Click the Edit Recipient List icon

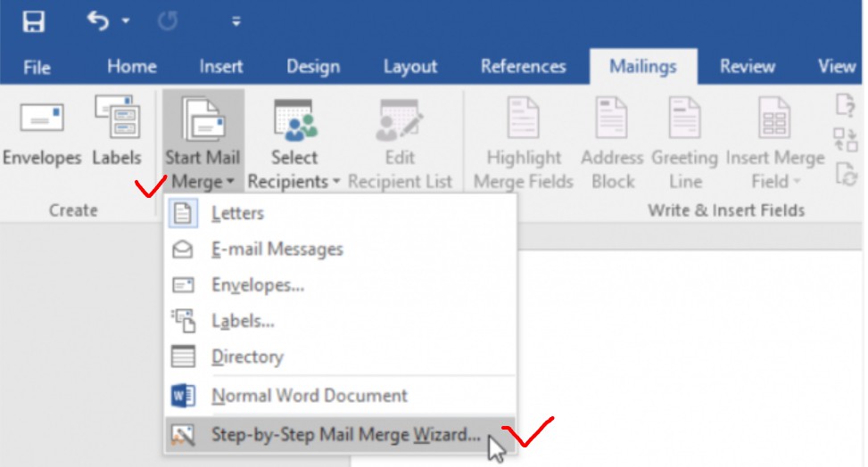[399, 119]
